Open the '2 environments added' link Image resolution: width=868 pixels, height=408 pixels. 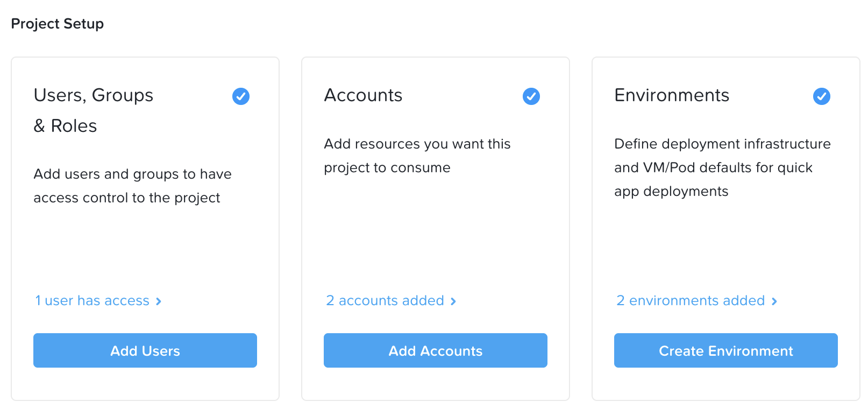click(x=691, y=300)
